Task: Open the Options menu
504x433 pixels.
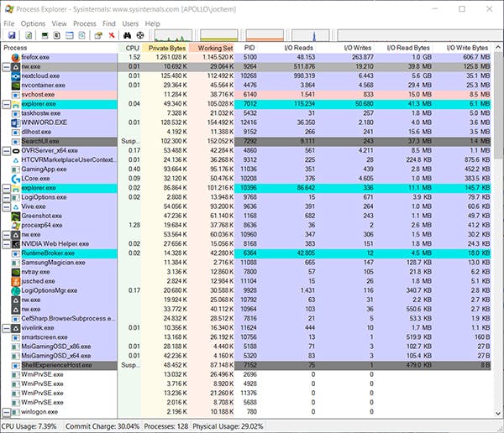Action: point(33,23)
